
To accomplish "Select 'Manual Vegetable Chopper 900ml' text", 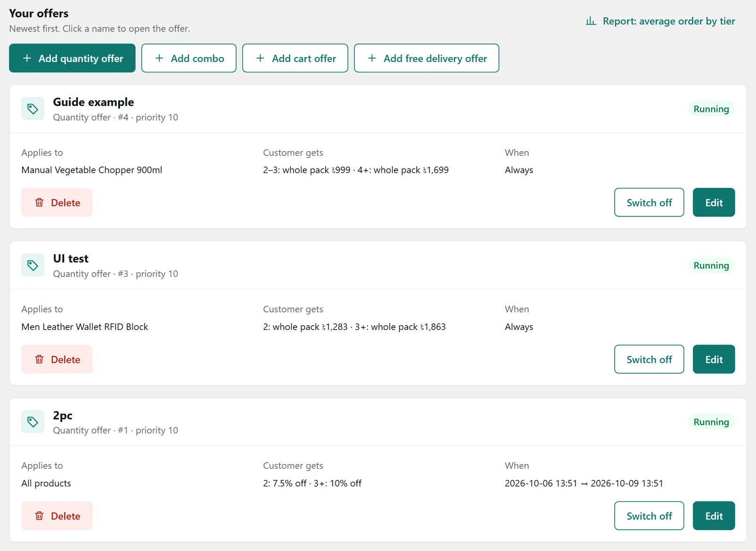I will click(92, 170).
